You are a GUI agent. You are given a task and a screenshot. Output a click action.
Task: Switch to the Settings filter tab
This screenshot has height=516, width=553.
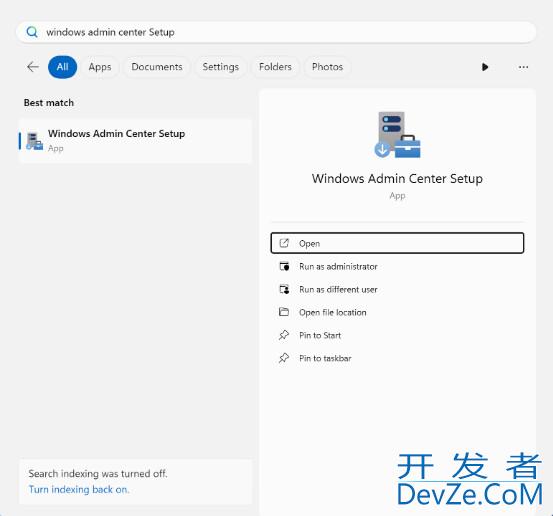221,67
